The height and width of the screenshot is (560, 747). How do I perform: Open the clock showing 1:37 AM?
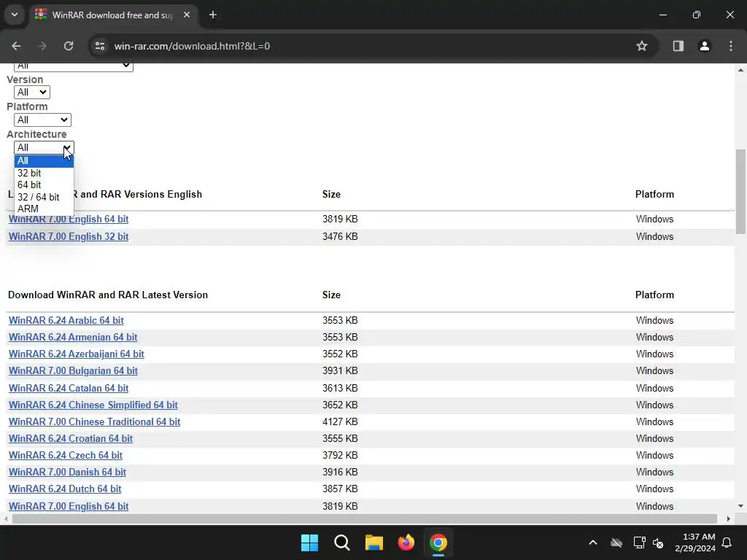(695, 542)
